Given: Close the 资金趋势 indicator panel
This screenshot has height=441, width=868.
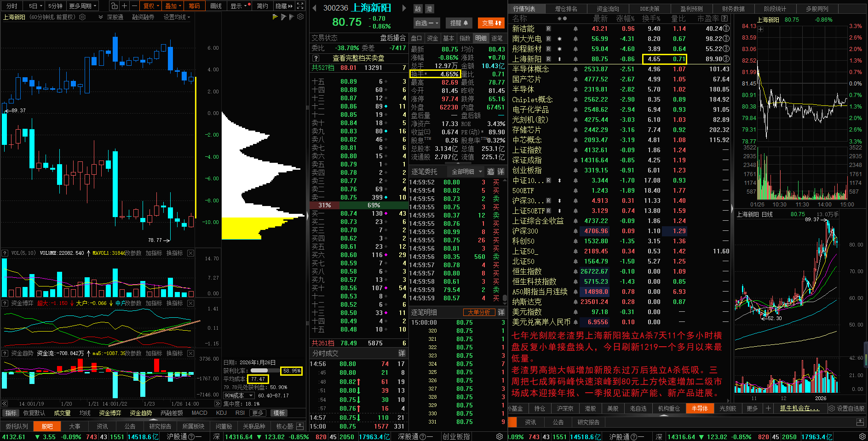Looking at the screenshot, I should point(191,354).
